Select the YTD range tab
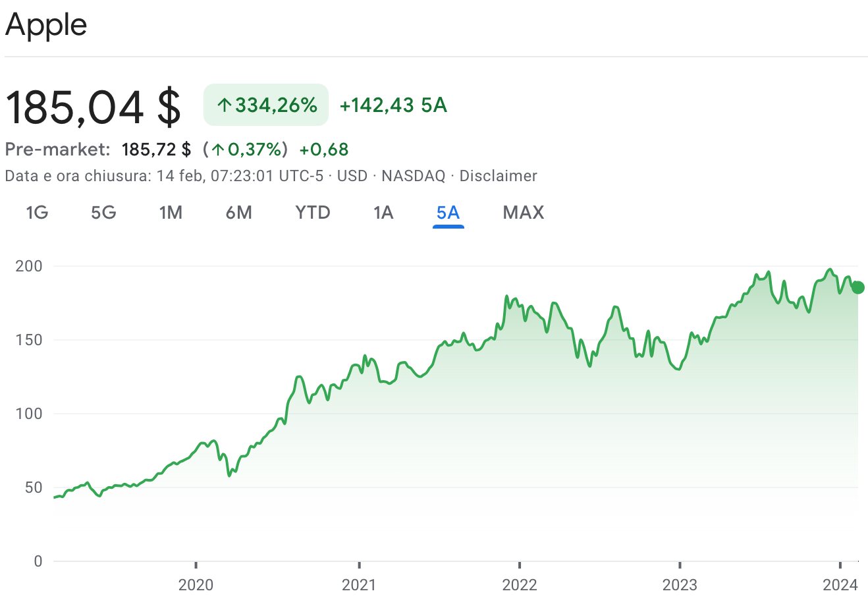 point(312,213)
